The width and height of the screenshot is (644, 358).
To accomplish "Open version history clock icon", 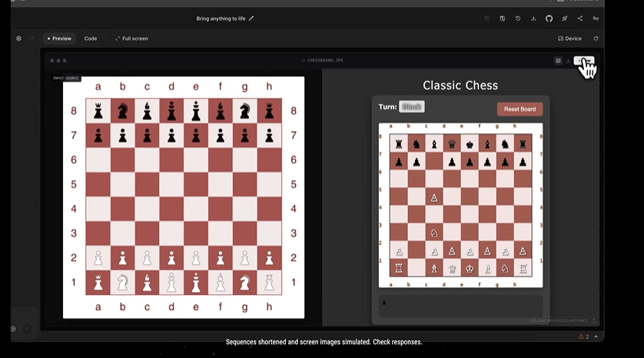I will 518,18.
